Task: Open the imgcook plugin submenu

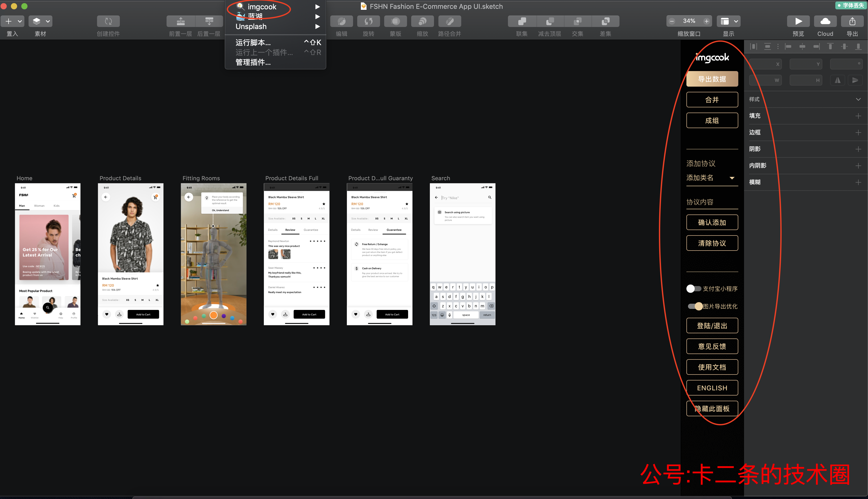Action: coord(275,7)
